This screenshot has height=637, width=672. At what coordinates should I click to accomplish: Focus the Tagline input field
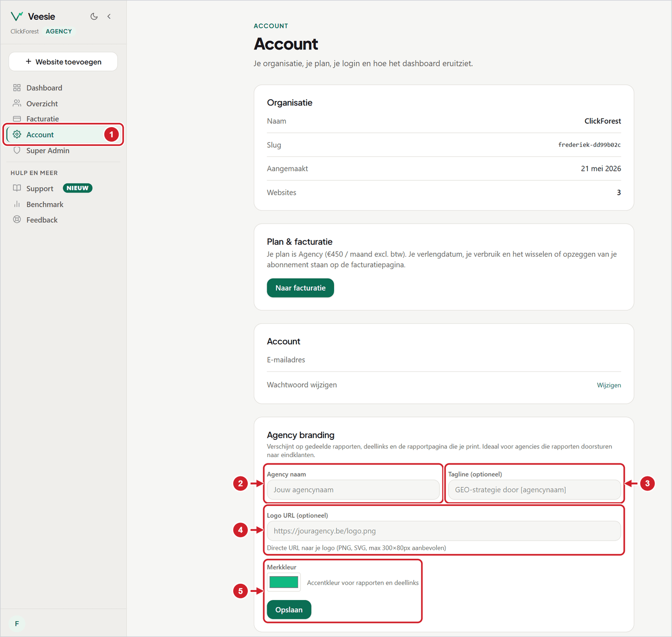click(x=535, y=490)
